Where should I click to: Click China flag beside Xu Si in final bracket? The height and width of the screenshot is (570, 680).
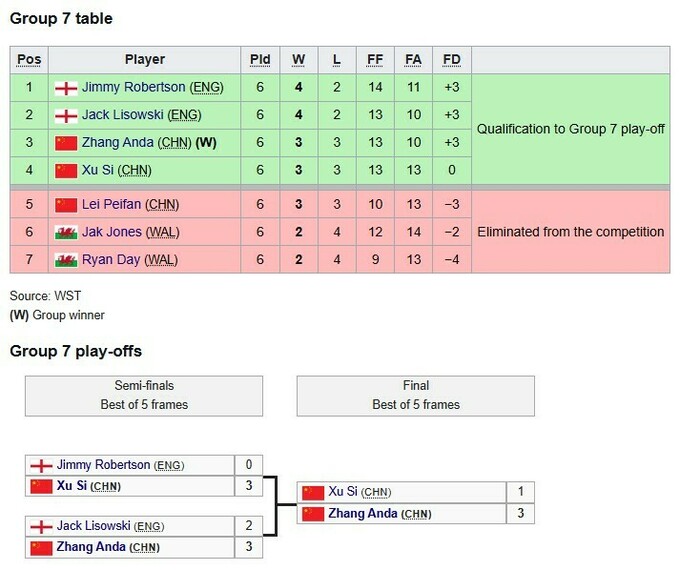(x=313, y=492)
